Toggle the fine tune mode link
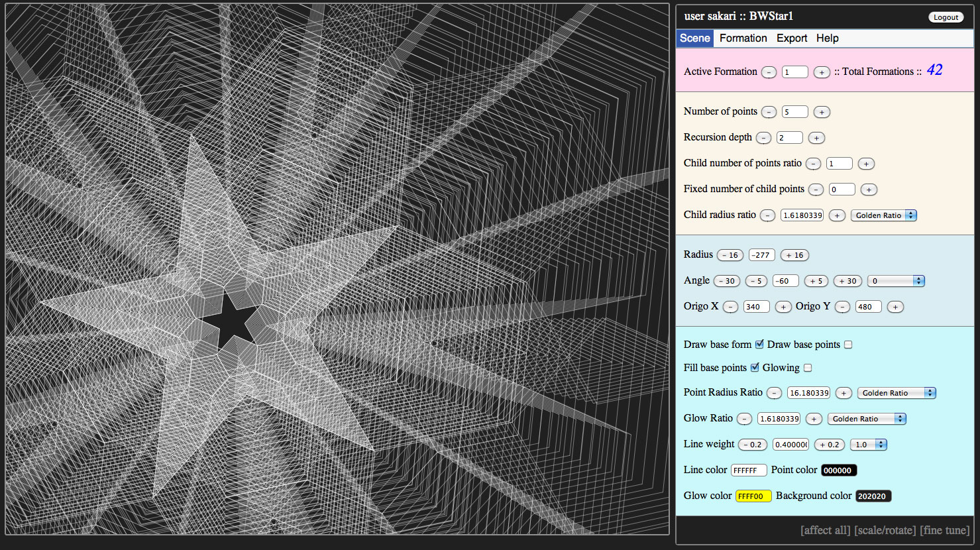 tap(945, 530)
